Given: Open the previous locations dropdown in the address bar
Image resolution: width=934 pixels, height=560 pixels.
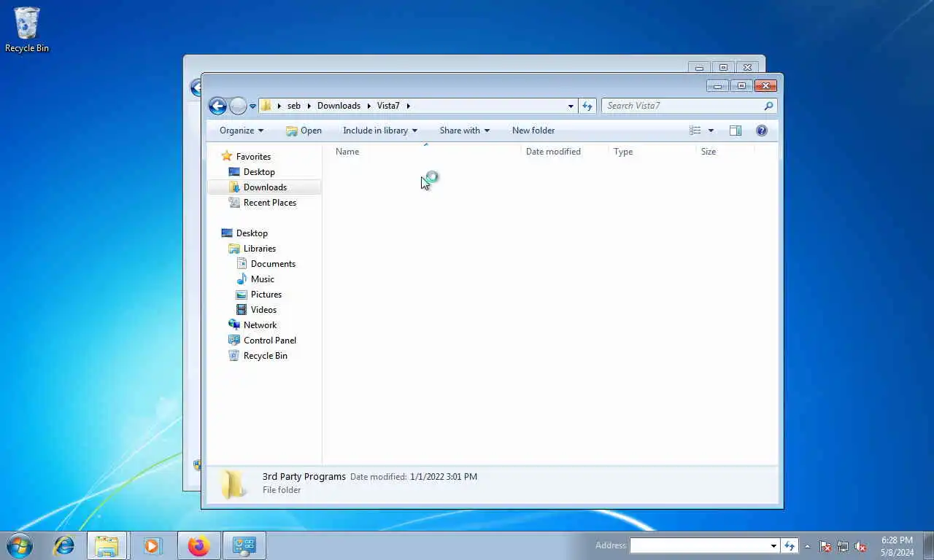Looking at the screenshot, I should [x=571, y=106].
